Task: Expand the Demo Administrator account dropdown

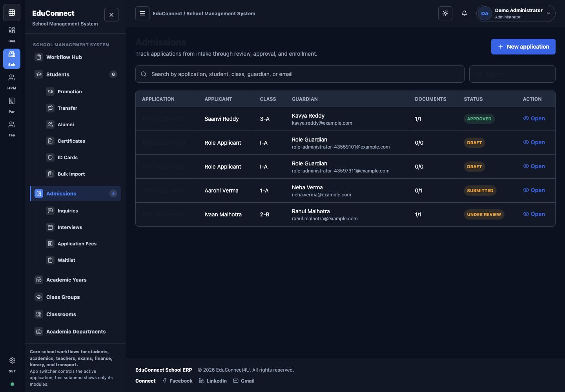Action: click(x=516, y=13)
